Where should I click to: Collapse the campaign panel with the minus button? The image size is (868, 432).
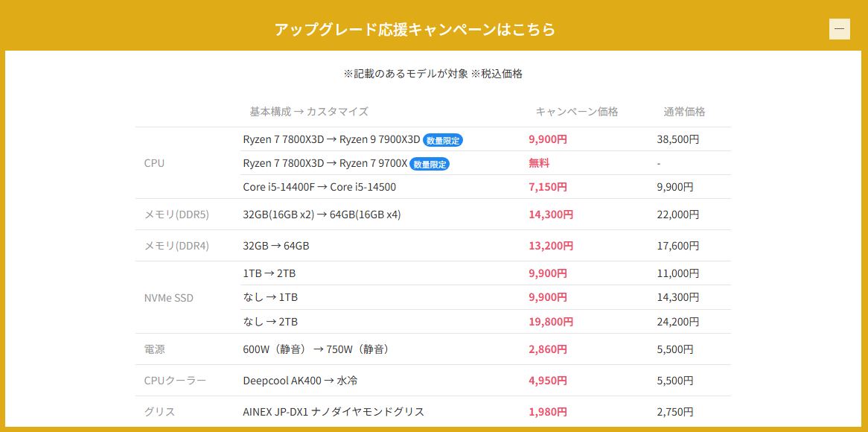point(839,28)
